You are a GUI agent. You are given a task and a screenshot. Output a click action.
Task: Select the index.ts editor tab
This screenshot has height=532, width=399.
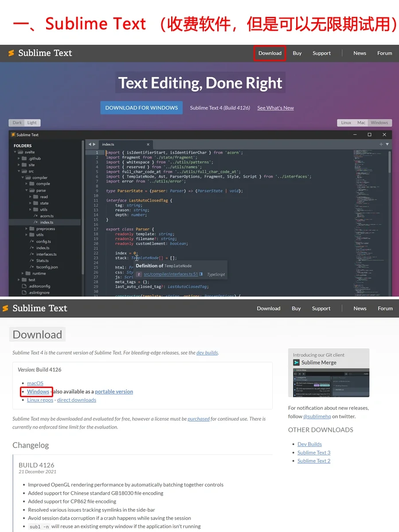125,144
